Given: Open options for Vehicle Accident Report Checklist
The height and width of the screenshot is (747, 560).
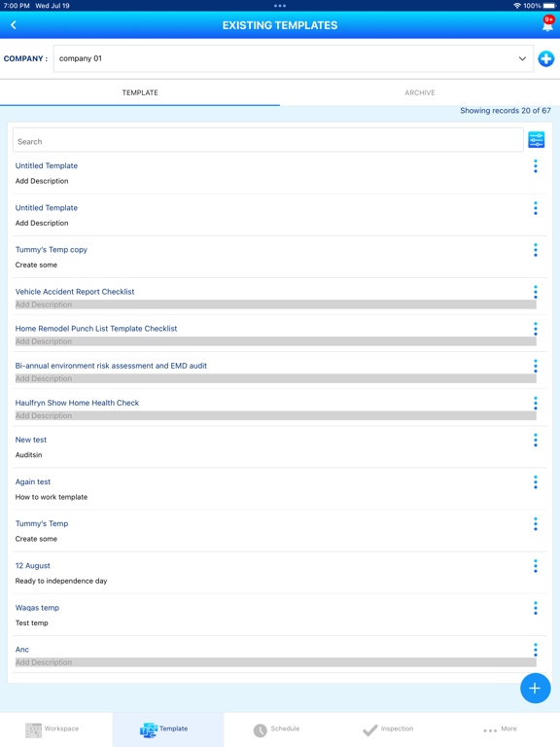Looking at the screenshot, I should [x=536, y=292].
